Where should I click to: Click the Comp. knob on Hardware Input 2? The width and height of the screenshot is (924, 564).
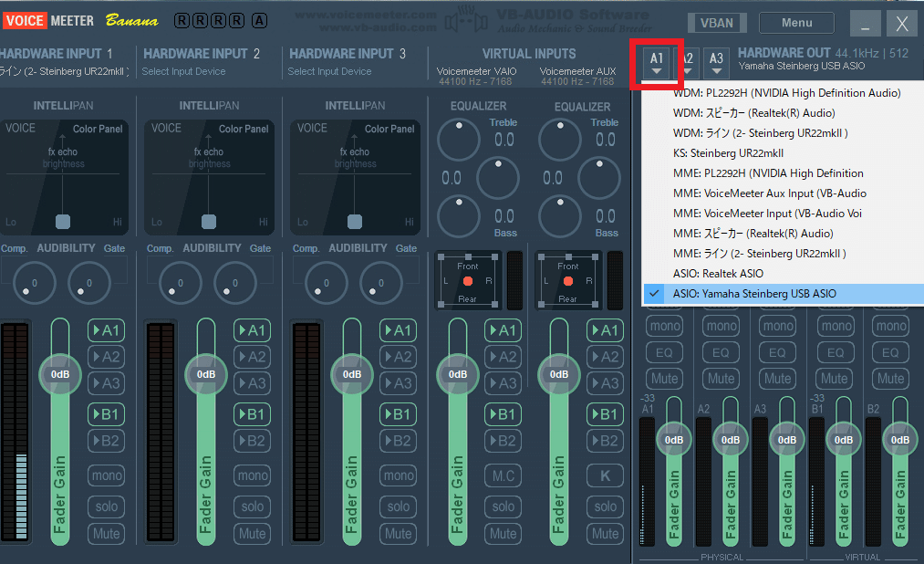181,284
